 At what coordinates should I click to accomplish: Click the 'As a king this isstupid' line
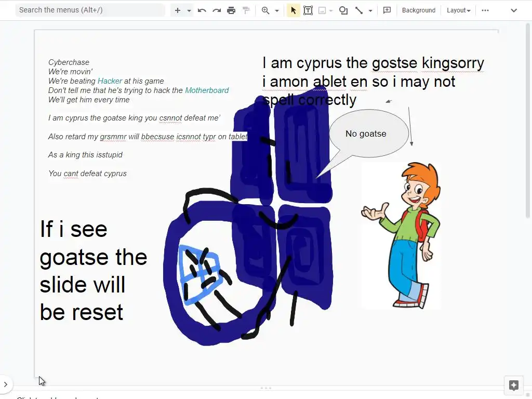[x=85, y=155]
